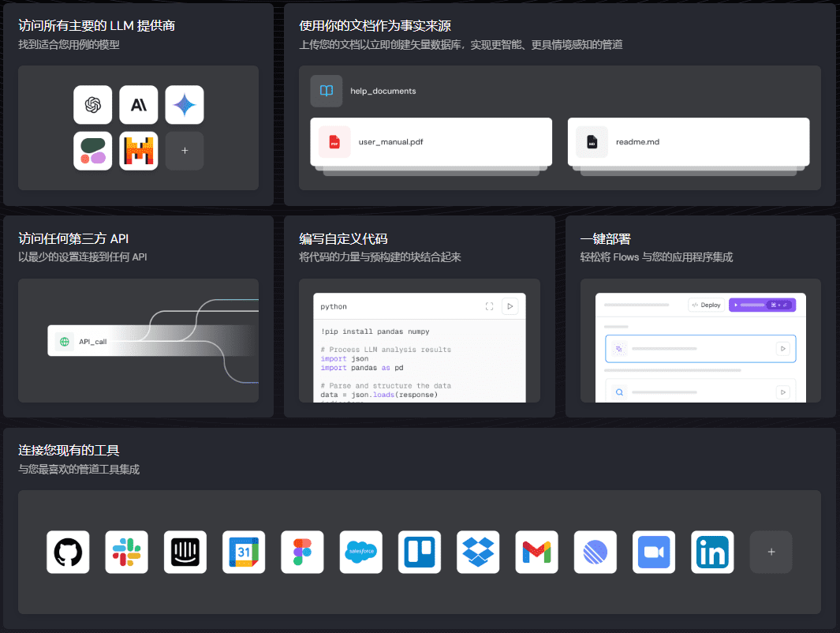Click the Linear integration icon
The width and height of the screenshot is (840, 633).
pos(595,552)
